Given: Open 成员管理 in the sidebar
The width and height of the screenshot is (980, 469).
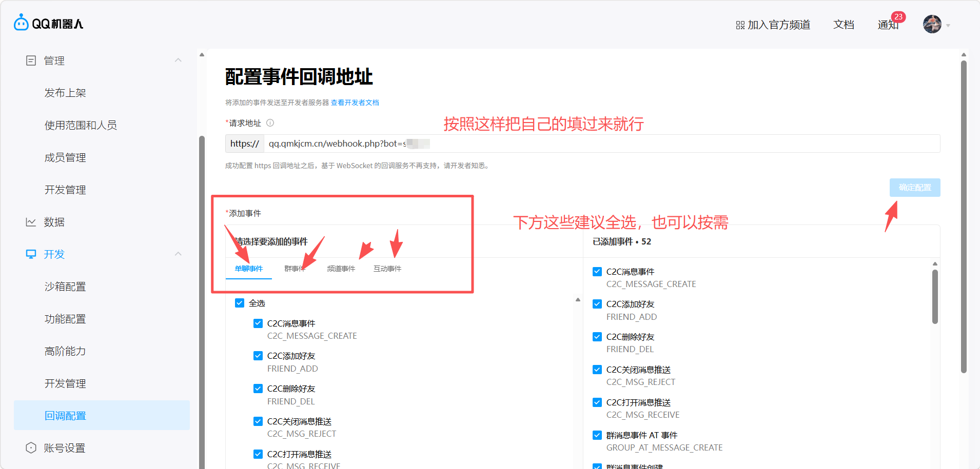Looking at the screenshot, I should tap(65, 157).
